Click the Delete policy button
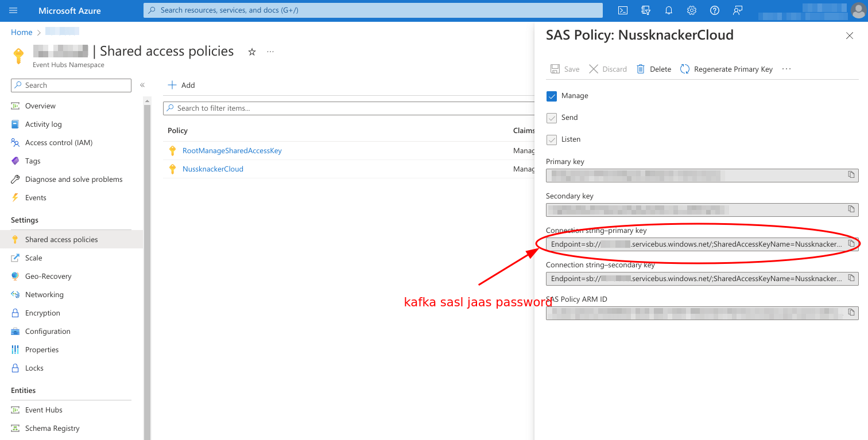This screenshot has height=440, width=868. 654,69
